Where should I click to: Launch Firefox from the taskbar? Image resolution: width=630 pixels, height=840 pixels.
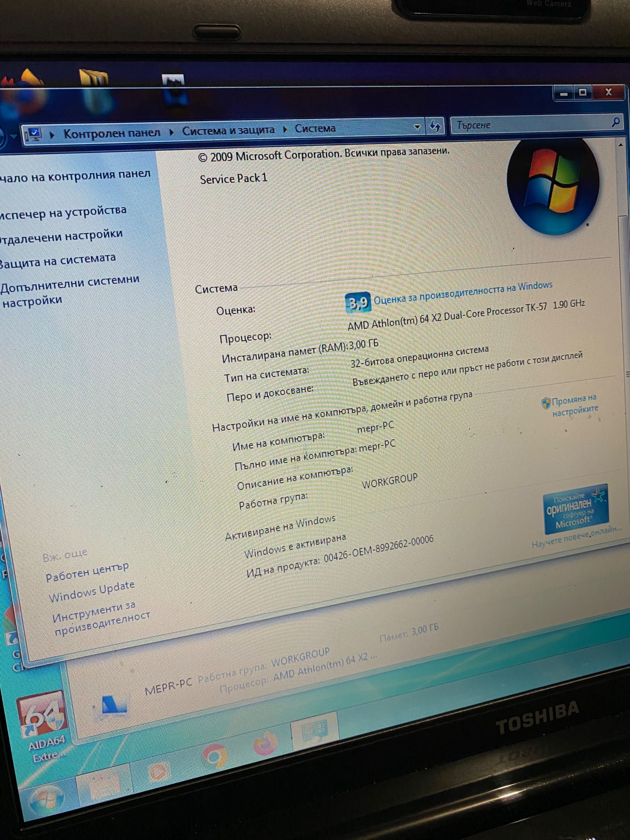(266, 743)
